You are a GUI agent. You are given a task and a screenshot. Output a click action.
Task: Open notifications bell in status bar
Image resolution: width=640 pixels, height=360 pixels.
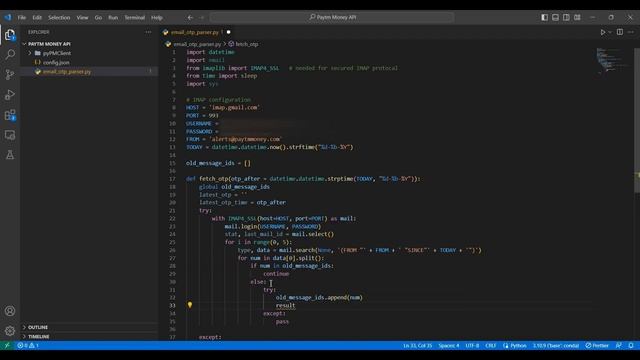click(631, 345)
